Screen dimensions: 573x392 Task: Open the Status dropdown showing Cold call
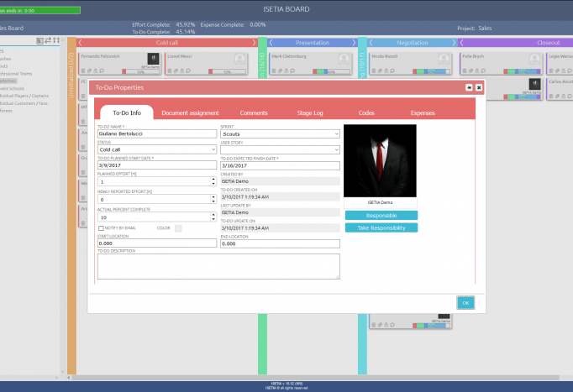point(157,149)
